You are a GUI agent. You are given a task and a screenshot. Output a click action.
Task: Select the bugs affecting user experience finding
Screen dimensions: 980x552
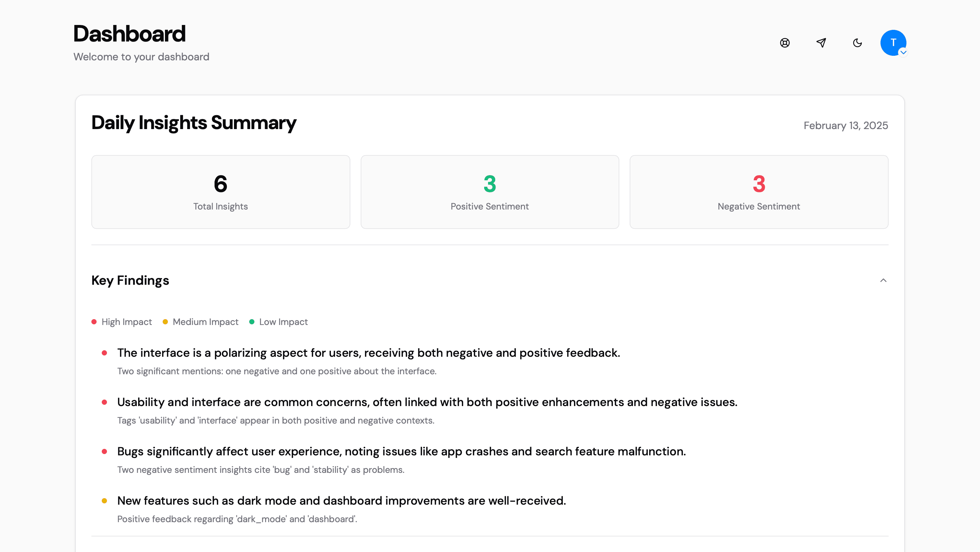pyautogui.click(x=401, y=451)
